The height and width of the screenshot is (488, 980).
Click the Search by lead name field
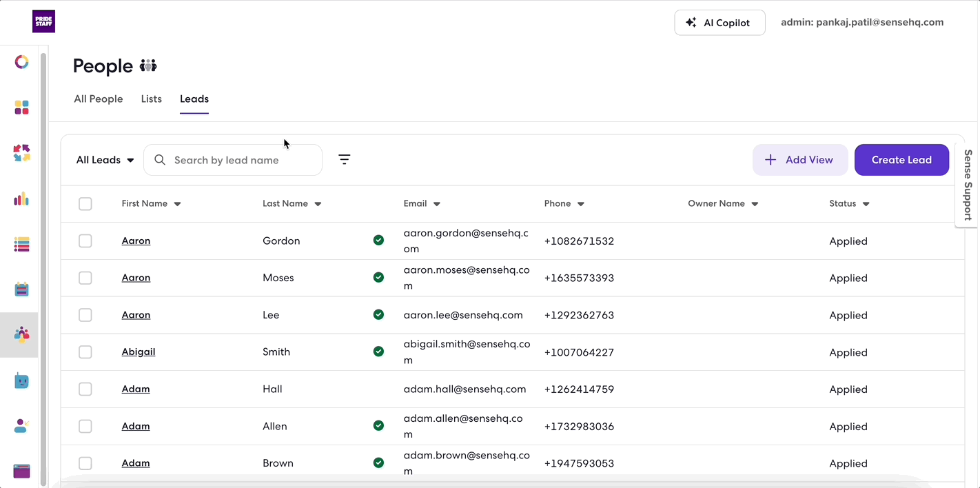233,160
